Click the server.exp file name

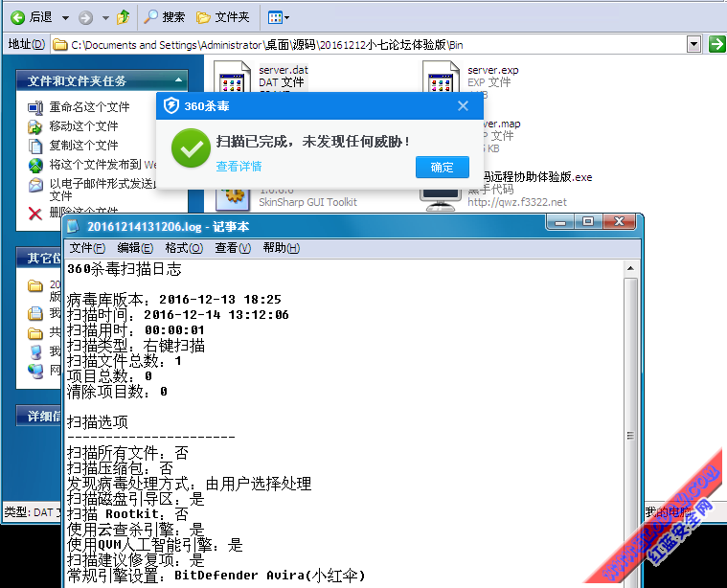pos(493,70)
